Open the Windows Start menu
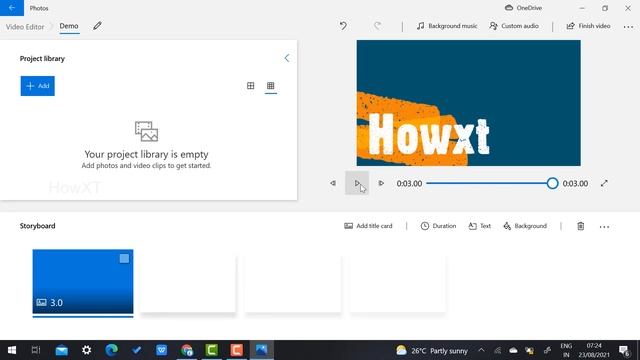 click(x=12, y=350)
